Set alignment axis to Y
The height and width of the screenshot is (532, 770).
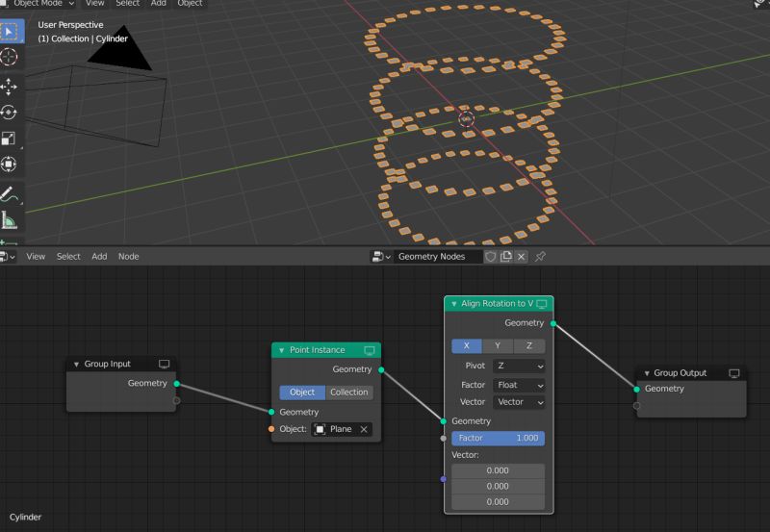point(498,346)
